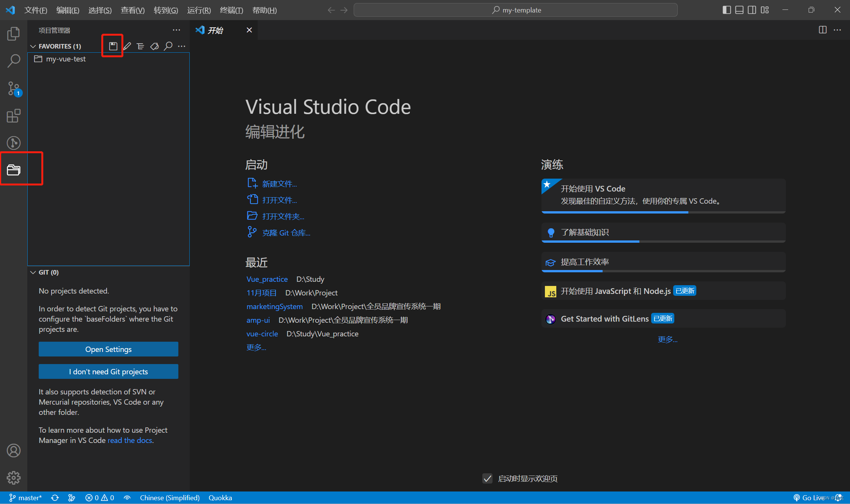Screen dimensions: 850x504
Task: Open the Project Manager activity bar icon
Action: point(14,170)
